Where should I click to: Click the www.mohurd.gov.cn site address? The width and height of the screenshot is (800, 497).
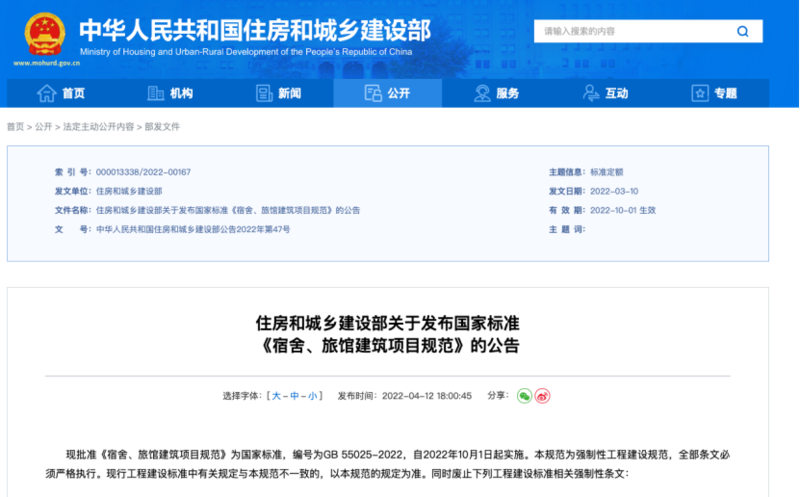pyautogui.click(x=46, y=63)
